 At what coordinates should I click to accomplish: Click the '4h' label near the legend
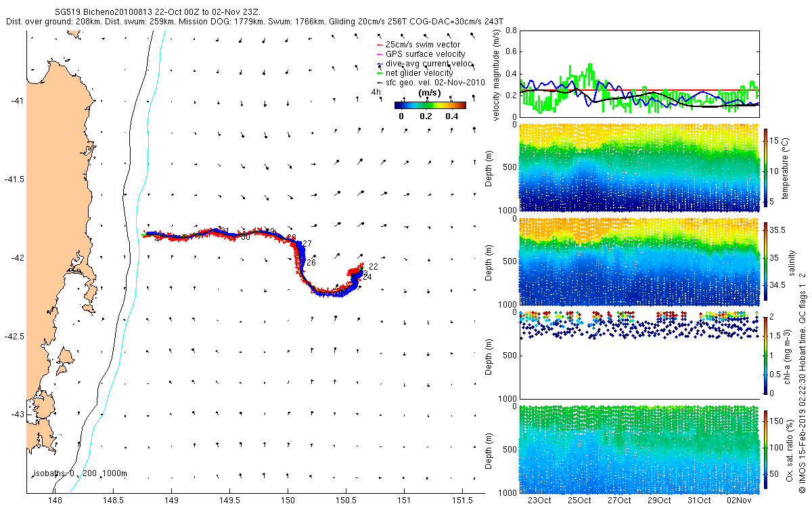click(376, 92)
